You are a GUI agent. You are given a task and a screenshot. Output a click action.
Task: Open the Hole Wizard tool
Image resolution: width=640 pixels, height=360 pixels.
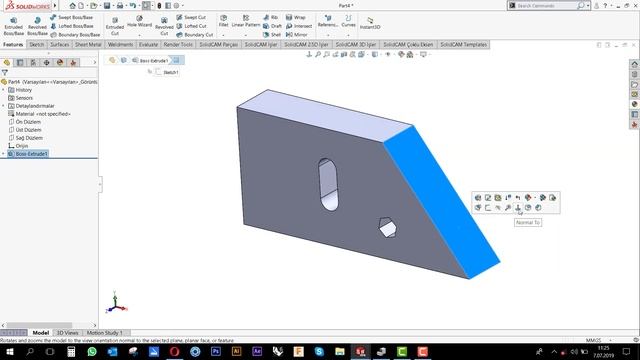point(139,21)
